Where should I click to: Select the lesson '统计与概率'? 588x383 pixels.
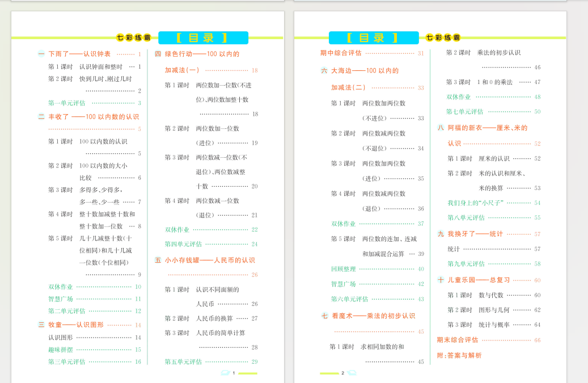point(494,325)
